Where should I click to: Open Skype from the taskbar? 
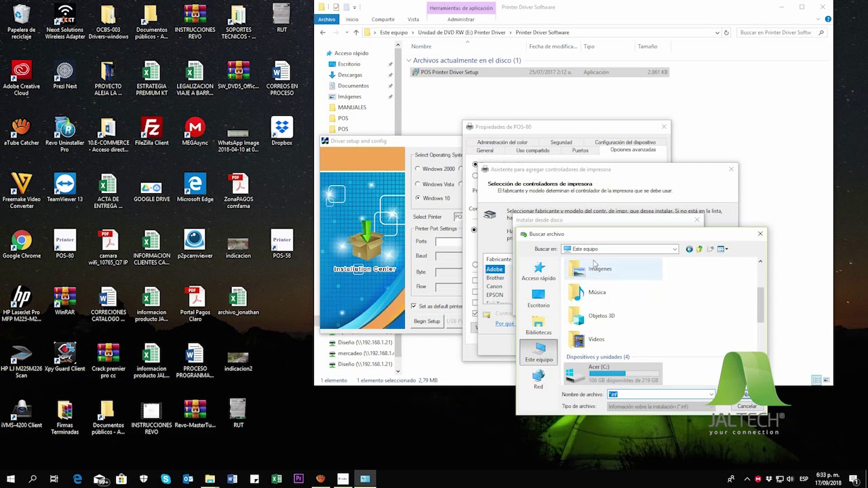165,479
